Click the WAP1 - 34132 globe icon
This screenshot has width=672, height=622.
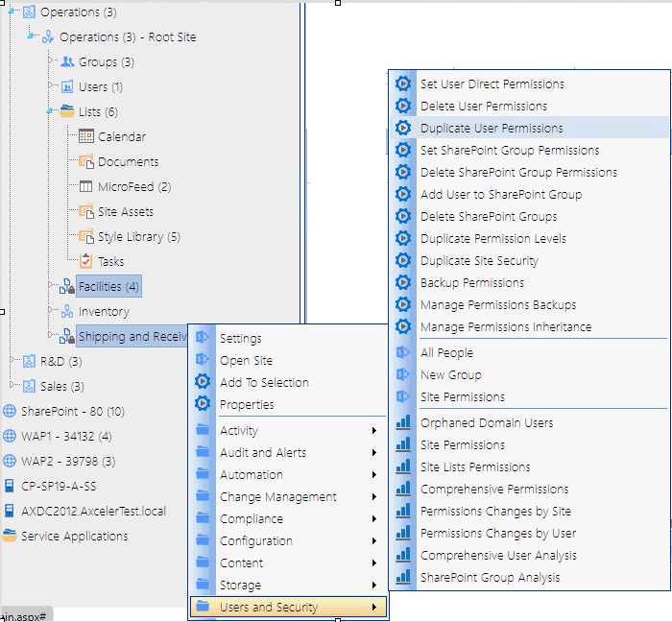(x=10, y=436)
